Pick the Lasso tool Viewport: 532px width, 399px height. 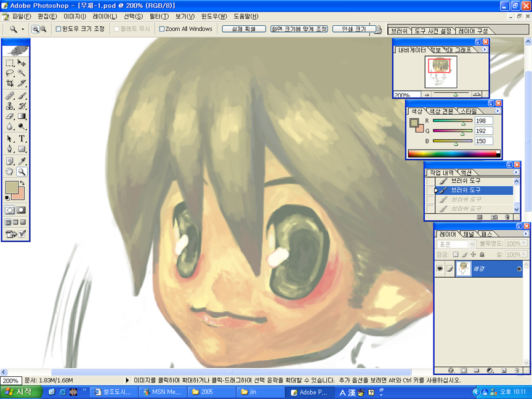coord(10,73)
